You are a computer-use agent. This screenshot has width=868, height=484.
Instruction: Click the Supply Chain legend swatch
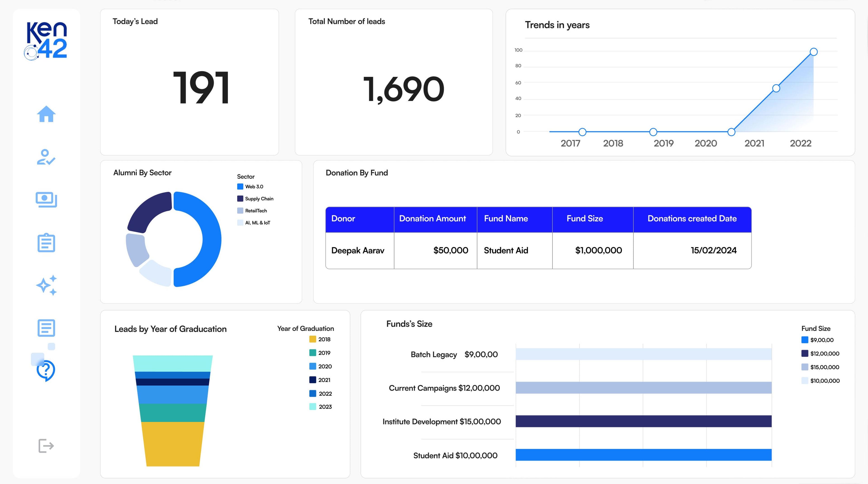pyautogui.click(x=240, y=199)
